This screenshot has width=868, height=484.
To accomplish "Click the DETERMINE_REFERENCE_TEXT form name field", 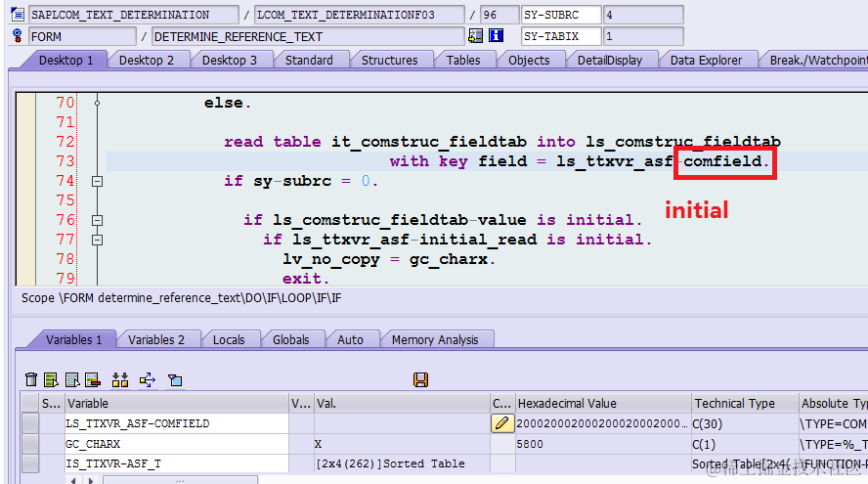I will 308,36.
